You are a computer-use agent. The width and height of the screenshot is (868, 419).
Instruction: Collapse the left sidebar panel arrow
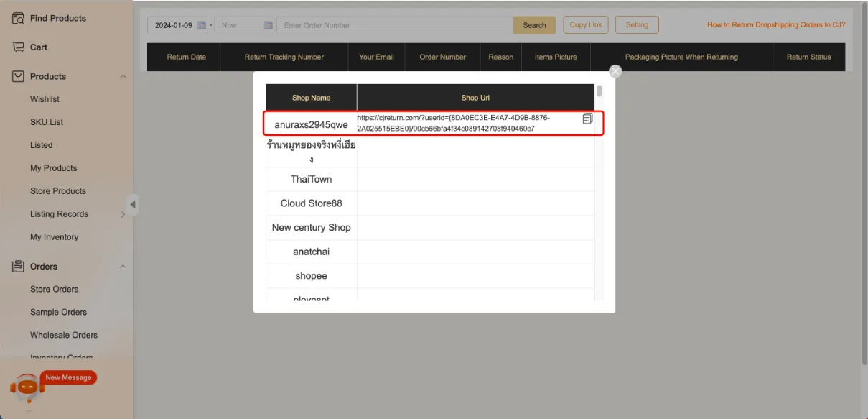pos(133,204)
